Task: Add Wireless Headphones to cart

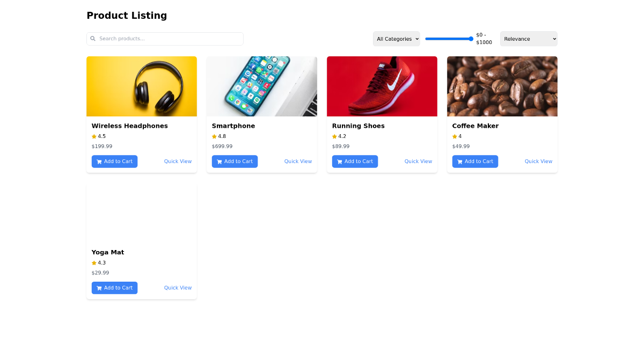Action: (x=114, y=161)
